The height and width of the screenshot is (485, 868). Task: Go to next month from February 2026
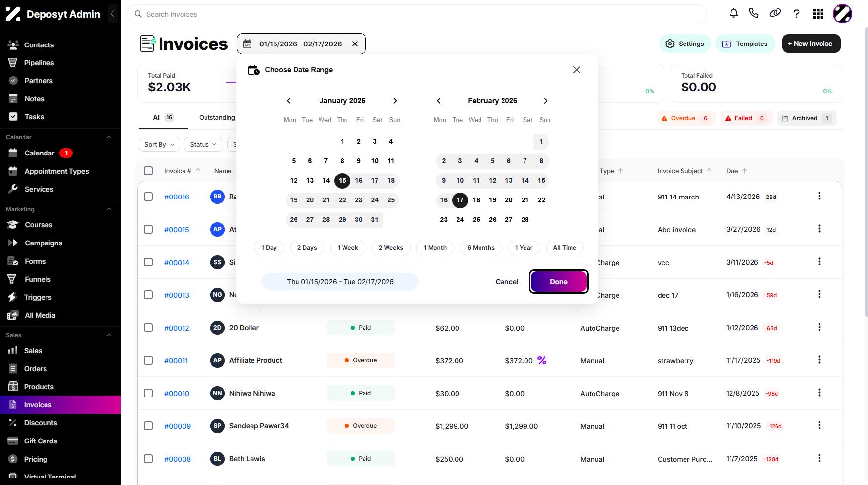tap(546, 101)
